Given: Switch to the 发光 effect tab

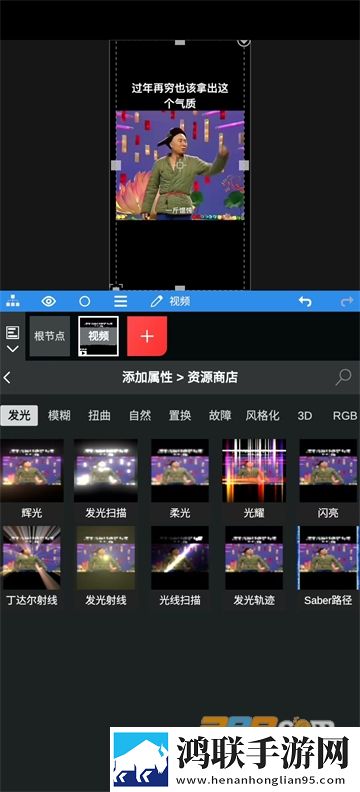Looking at the screenshot, I should (19, 416).
